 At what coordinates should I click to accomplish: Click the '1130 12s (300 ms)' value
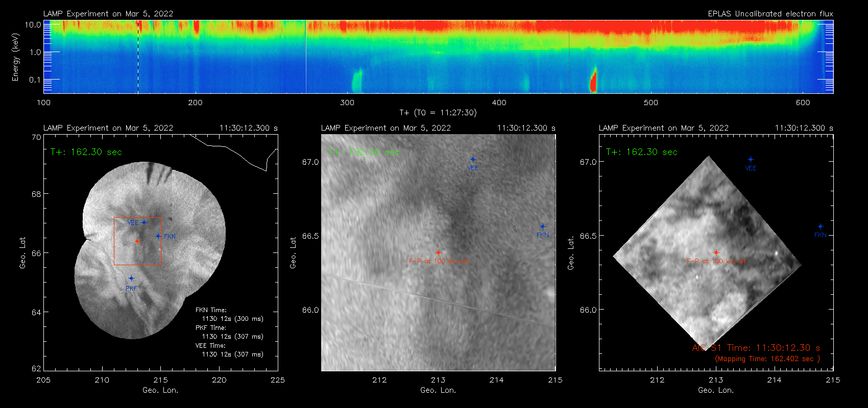[x=233, y=319]
